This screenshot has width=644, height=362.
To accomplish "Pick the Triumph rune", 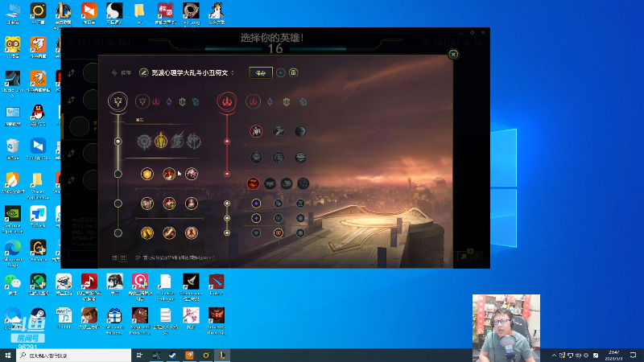I will coord(169,174).
